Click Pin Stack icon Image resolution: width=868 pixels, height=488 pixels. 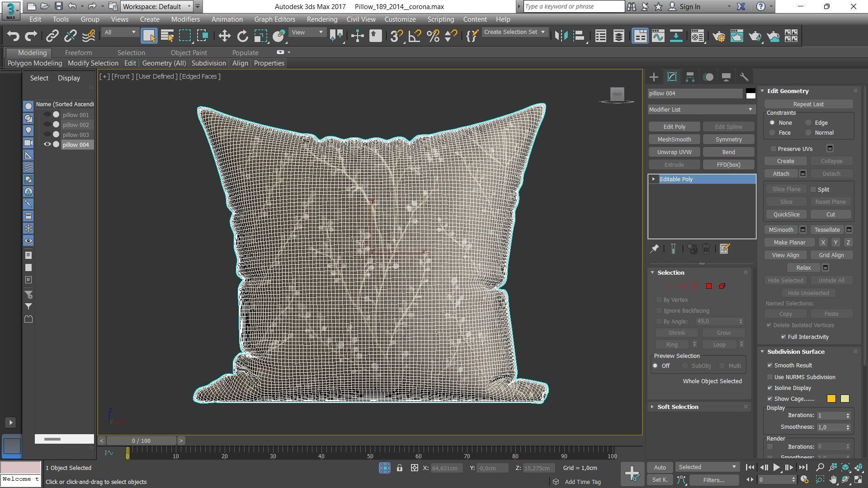654,249
